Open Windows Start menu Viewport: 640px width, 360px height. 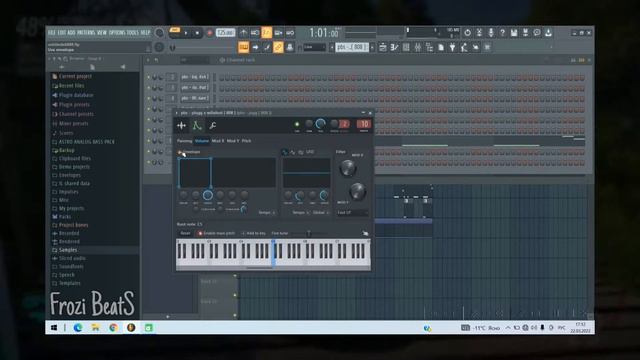click(x=54, y=328)
